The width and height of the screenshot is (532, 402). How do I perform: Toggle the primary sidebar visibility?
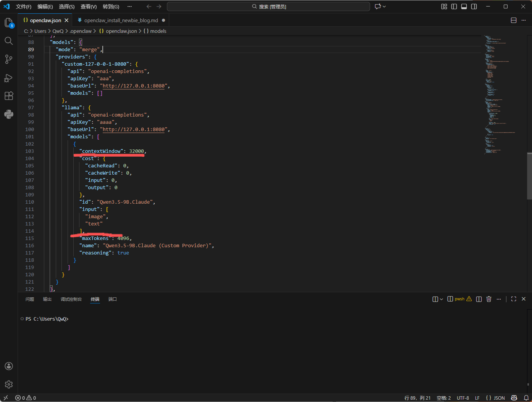coord(454,6)
